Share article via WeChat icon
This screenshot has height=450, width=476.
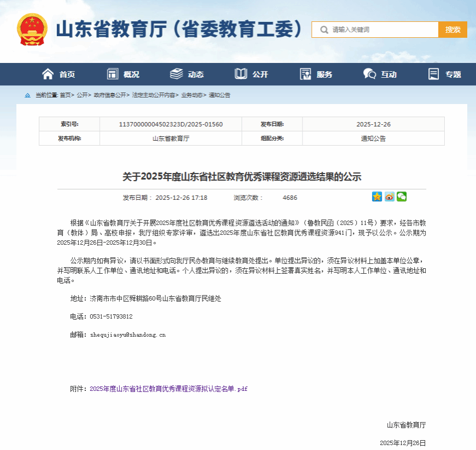point(402,197)
